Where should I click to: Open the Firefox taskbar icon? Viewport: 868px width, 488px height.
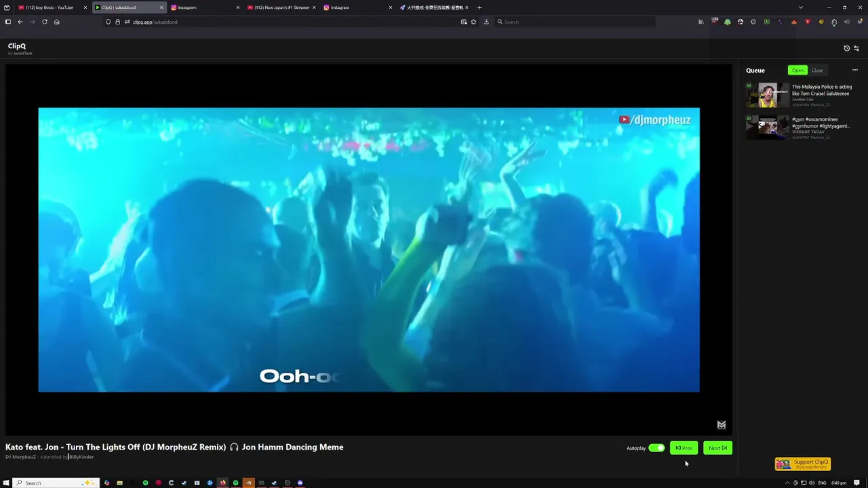point(222,483)
